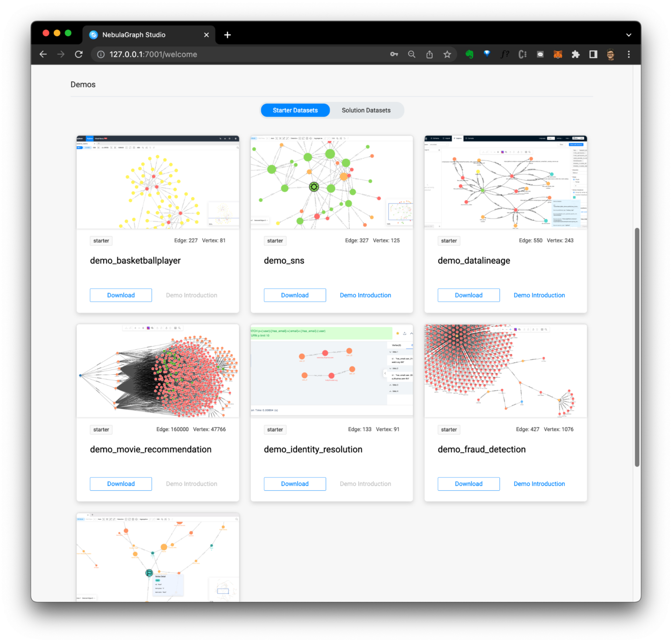This screenshot has width=672, height=643.
Task: Download the demo_fraud_detection dataset
Action: (468, 484)
